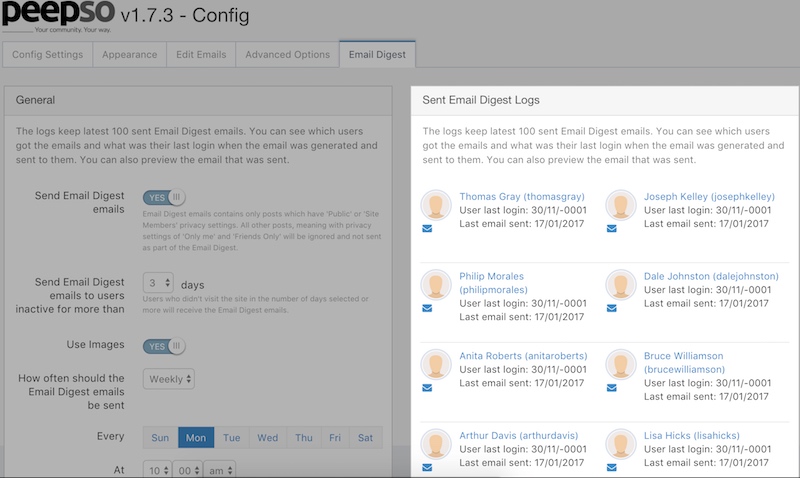Click Anita Roberts's avatar image
800x478 pixels.
[x=436, y=364]
